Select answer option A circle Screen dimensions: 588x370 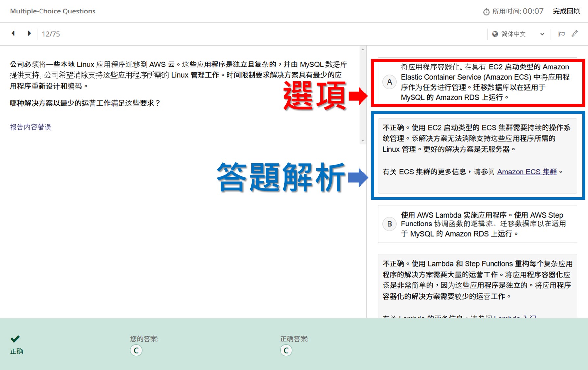click(x=389, y=82)
